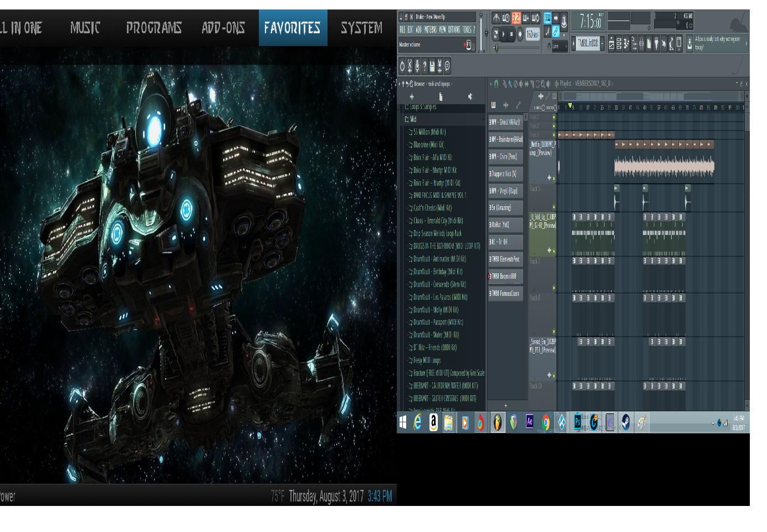
Task: Mute Track 1 using its green dot
Action: [x=554, y=117]
